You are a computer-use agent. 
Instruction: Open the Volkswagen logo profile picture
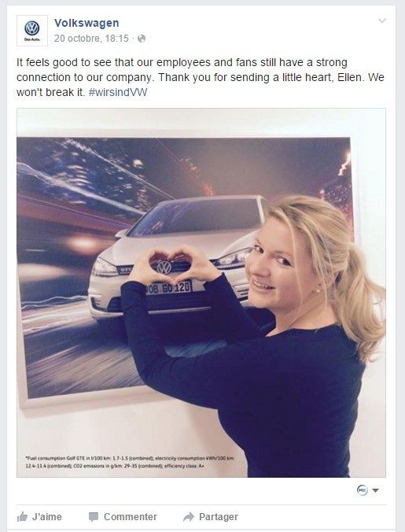click(32, 31)
